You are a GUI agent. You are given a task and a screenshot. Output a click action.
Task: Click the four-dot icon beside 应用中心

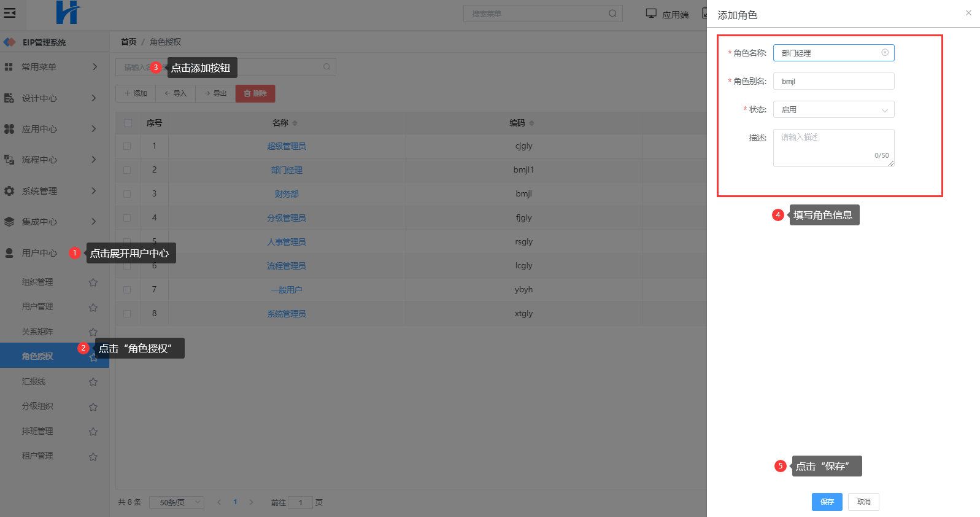[x=9, y=129]
